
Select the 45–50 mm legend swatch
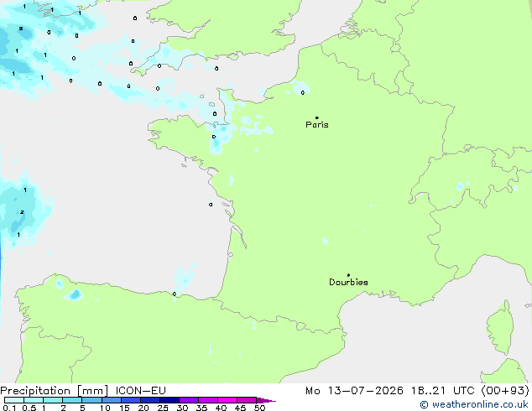[x=247, y=400]
